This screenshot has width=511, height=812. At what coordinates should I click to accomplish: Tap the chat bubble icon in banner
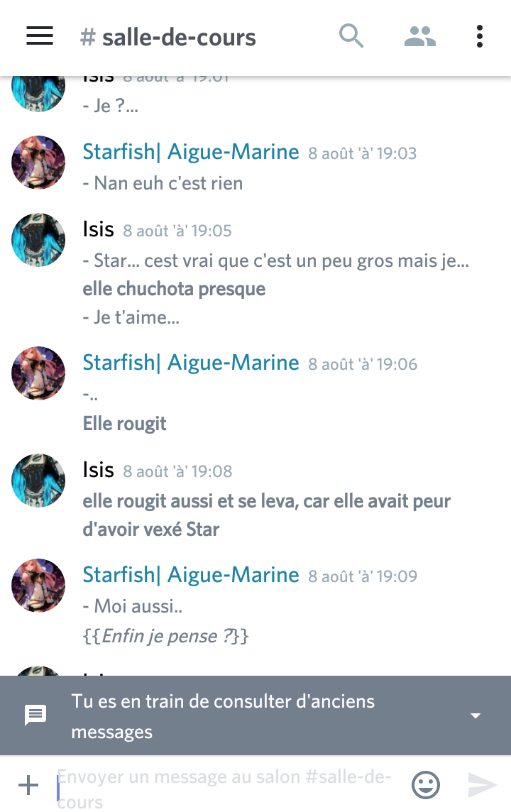[35, 715]
